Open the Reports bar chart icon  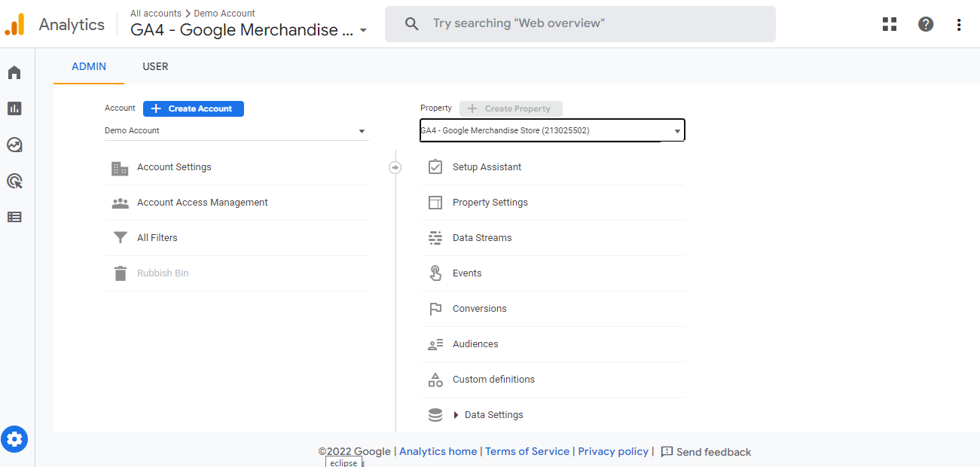[x=14, y=108]
